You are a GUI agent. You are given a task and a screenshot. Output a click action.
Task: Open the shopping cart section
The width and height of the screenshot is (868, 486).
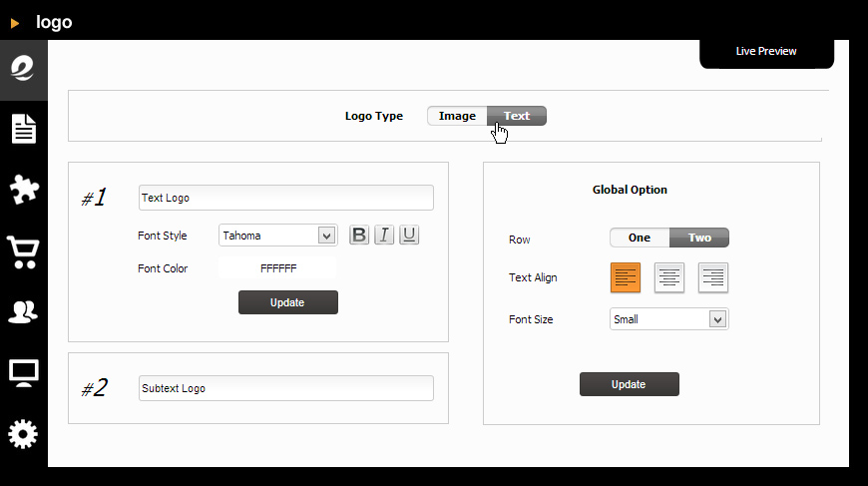23,251
